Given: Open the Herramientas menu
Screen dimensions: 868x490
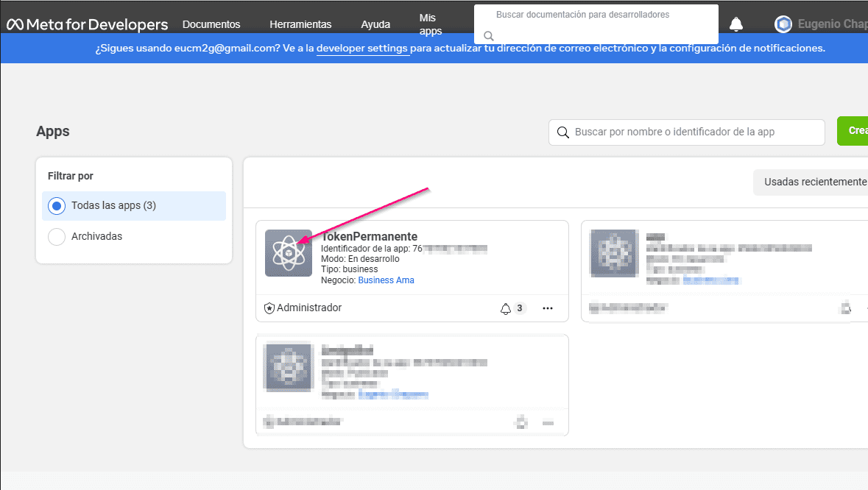Looking at the screenshot, I should click(300, 24).
